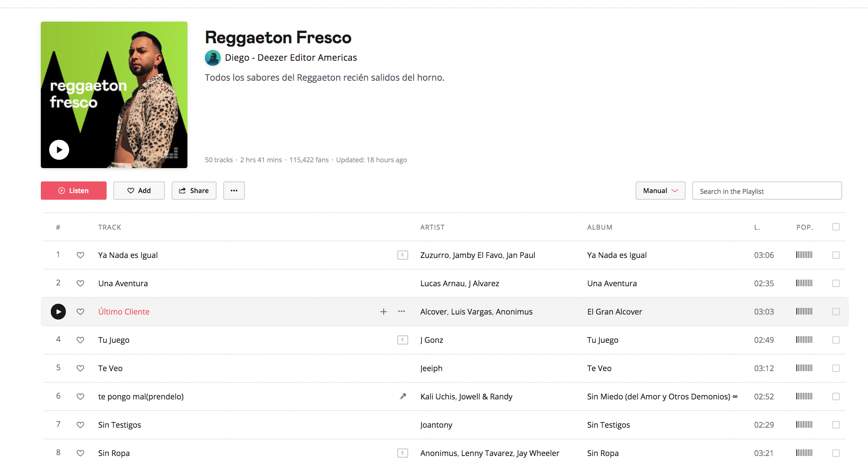Image resolution: width=868 pixels, height=466 pixels.
Task: Open Diego - Deezer Editor Americas profile
Action: click(290, 57)
